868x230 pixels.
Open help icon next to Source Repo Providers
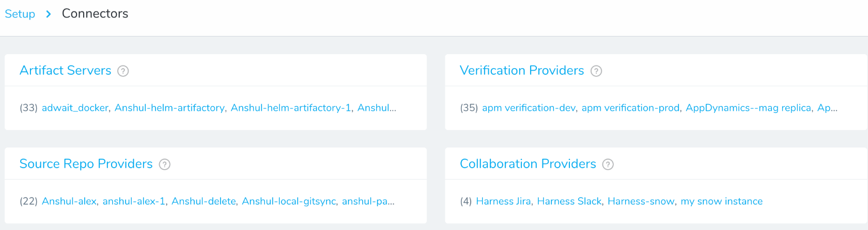pos(165,165)
